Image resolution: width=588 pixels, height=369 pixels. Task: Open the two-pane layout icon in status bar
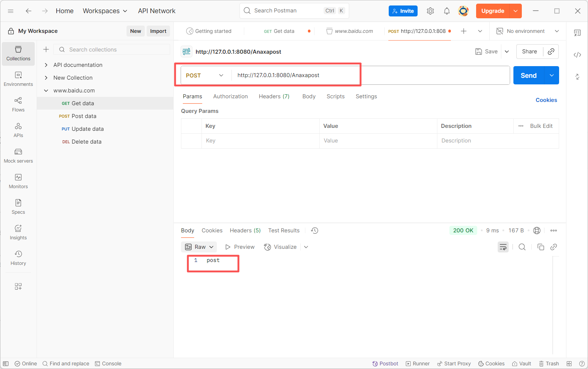coord(569,364)
